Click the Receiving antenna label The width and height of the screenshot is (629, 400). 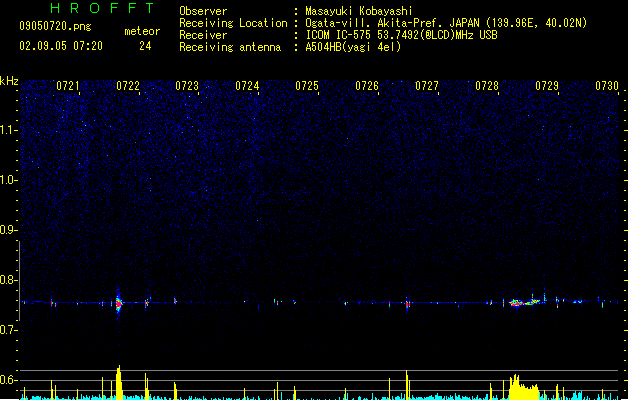click(x=230, y=47)
